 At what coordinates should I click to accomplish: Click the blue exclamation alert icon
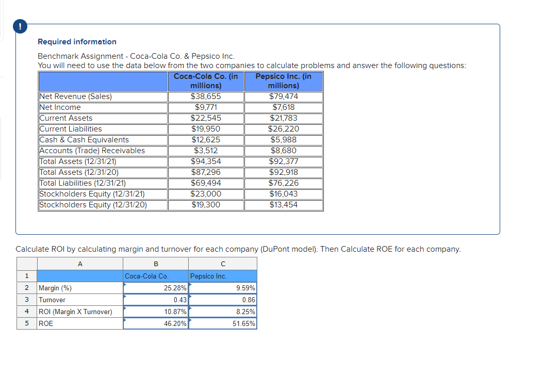[x=20, y=26]
